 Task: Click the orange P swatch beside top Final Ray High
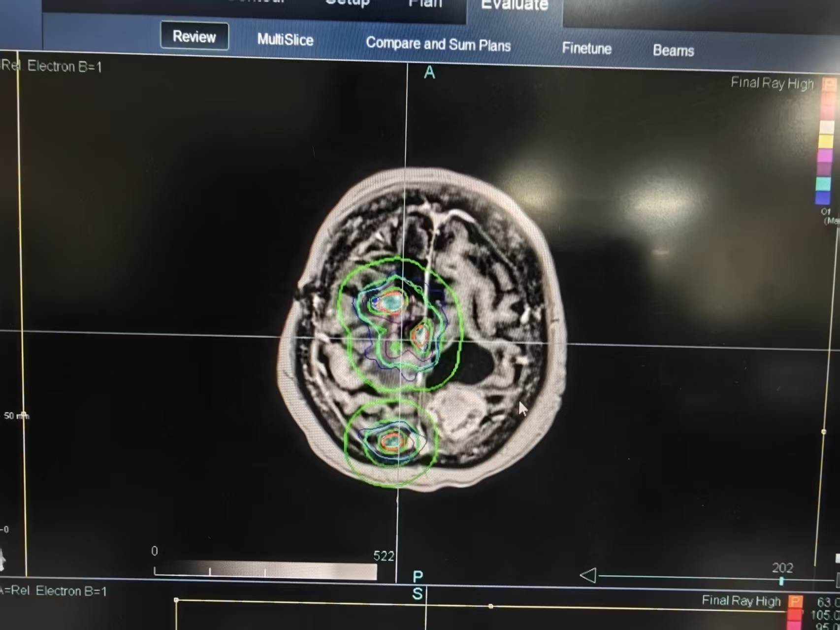click(x=829, y=84)
